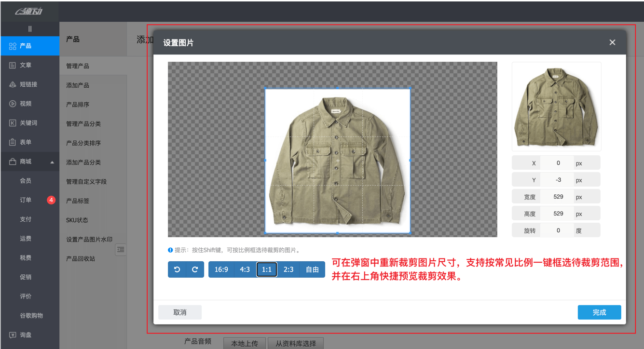Cancel the dialog with 取消
Viewport: 644px width, 349px height.
point(179,312)
